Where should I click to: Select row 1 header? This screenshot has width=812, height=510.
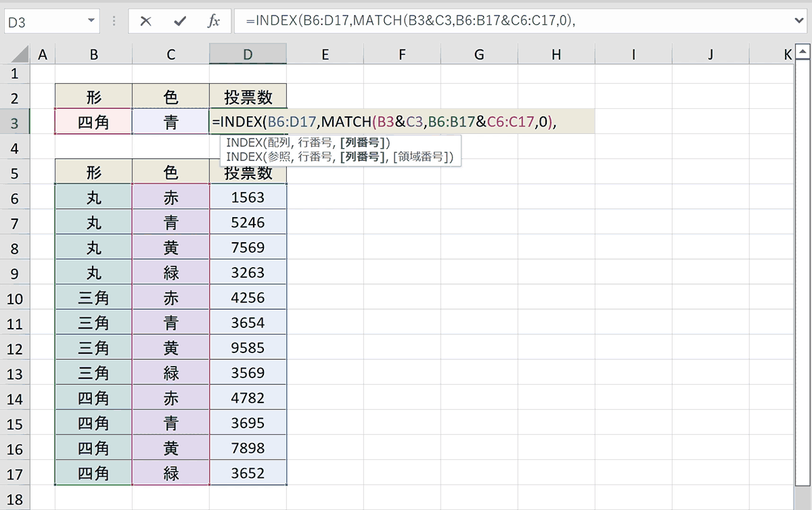15,73
